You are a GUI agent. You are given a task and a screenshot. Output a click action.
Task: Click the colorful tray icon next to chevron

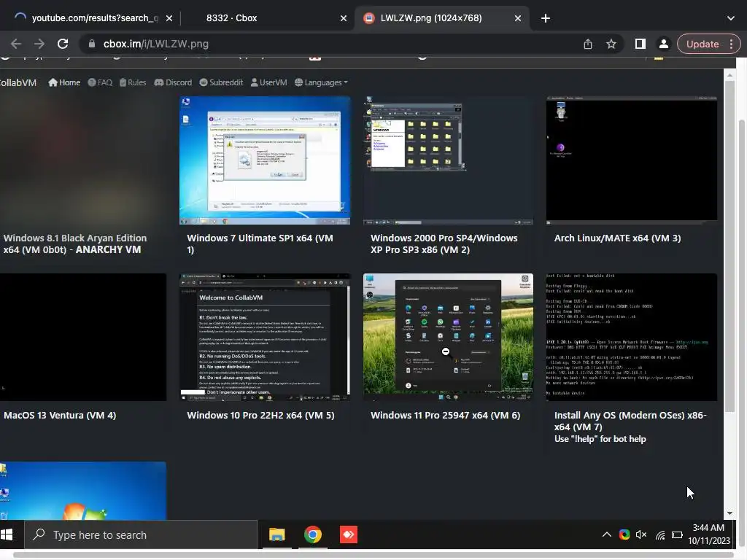[624, 534]
